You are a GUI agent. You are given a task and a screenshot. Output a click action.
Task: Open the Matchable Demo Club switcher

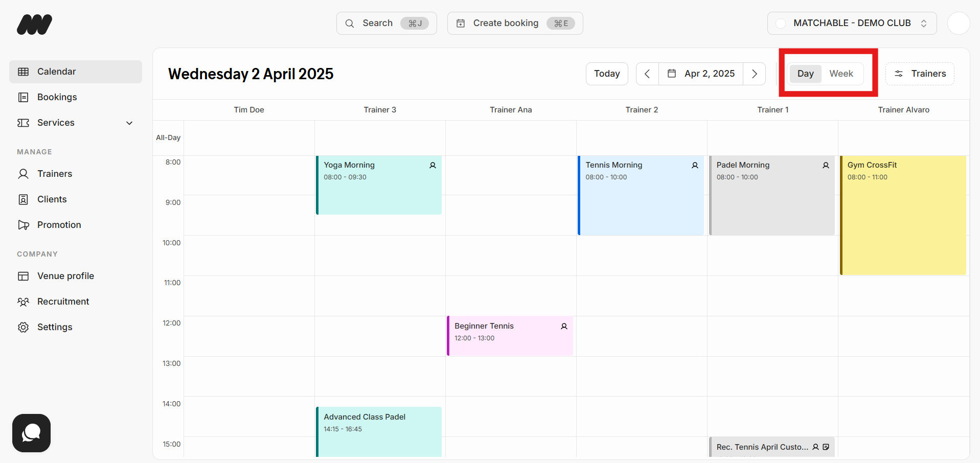pos(852,24)
